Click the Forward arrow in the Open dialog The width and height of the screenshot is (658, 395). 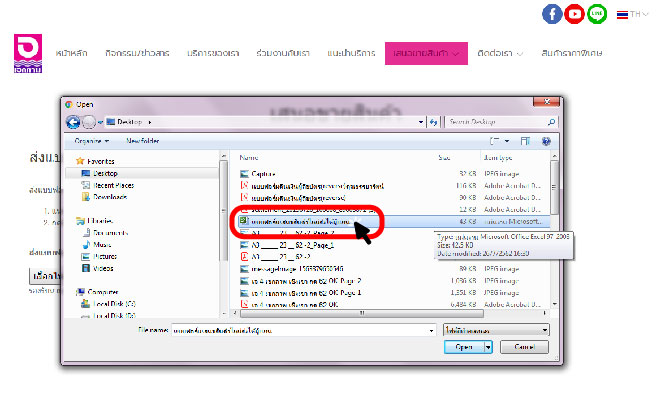pos(89,122)
